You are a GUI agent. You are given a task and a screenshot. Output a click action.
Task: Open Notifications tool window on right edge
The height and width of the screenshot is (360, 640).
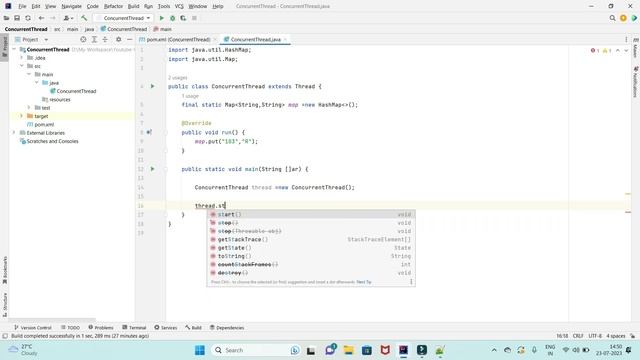tap(636, 82)
